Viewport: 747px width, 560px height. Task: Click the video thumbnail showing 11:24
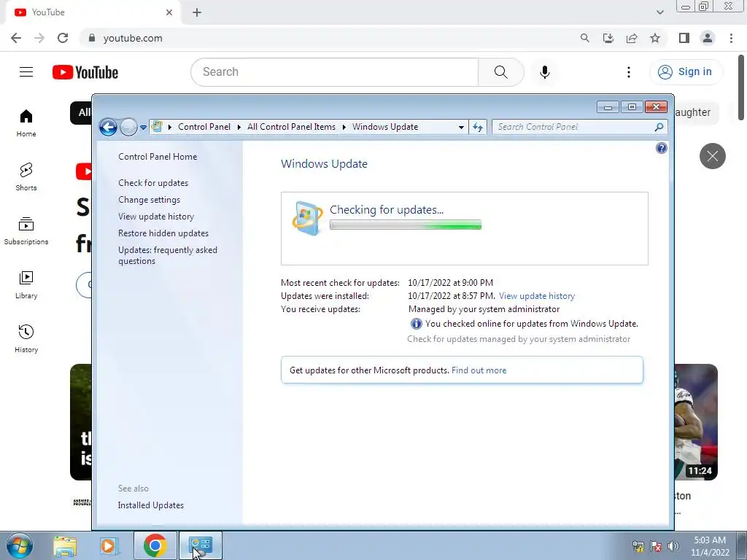pyautogui.click(x=695, y=422)
